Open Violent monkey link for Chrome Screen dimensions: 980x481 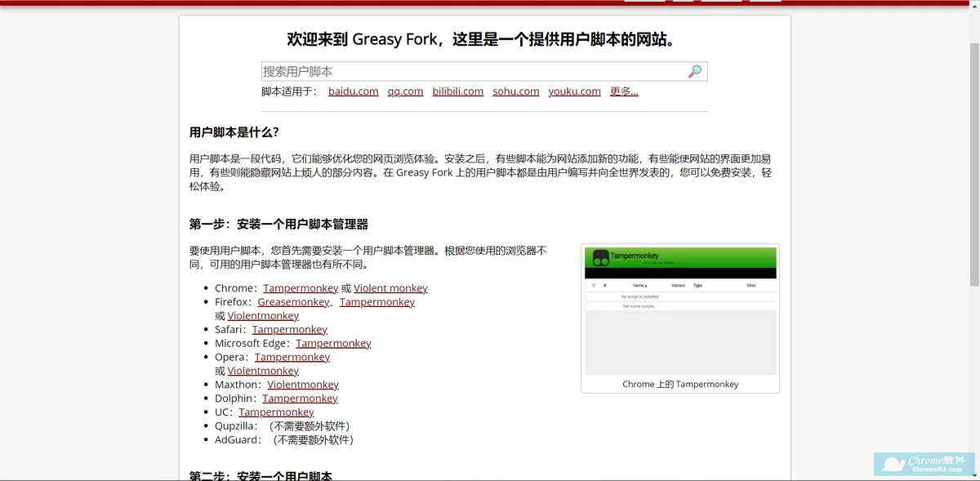[x=390, y=288]
